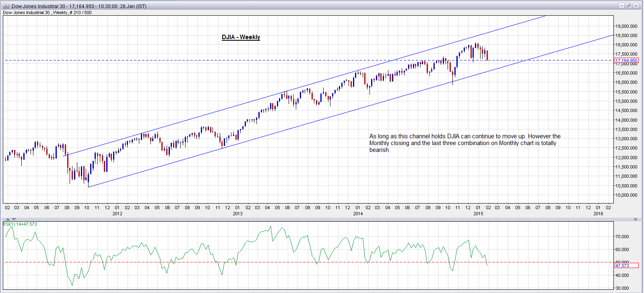Click the 2014 year label on time axis
Screen dimensions: 644x293
tap(358, 214)
